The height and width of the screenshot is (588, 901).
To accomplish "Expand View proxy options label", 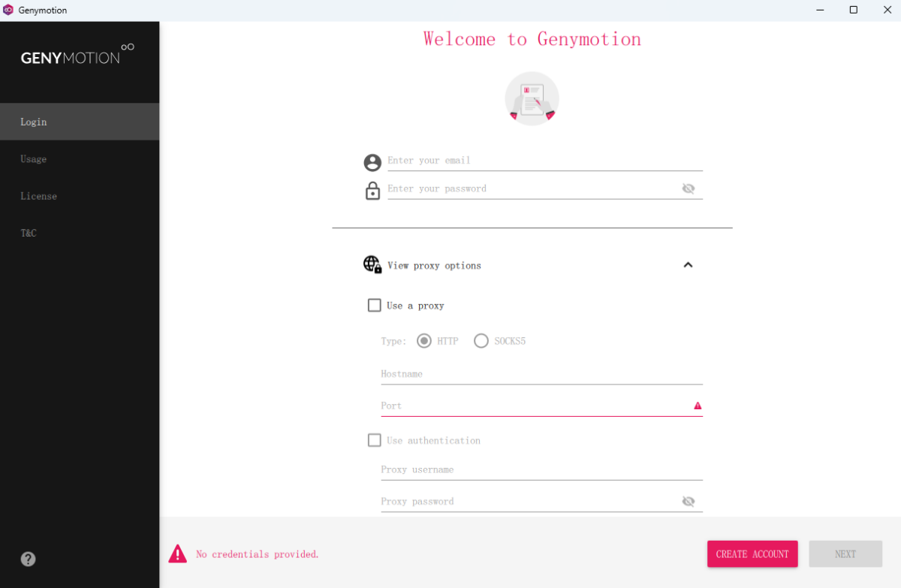I will click(x=434, y=265).
